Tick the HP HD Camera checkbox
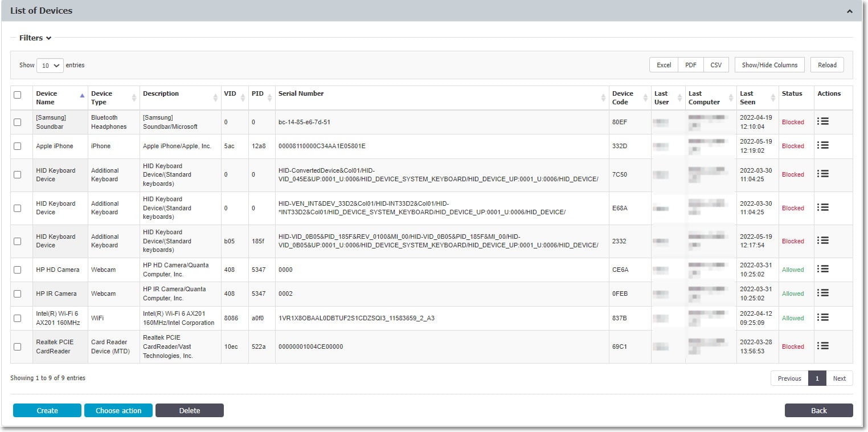The image size is (868, 432). point(18,270)
